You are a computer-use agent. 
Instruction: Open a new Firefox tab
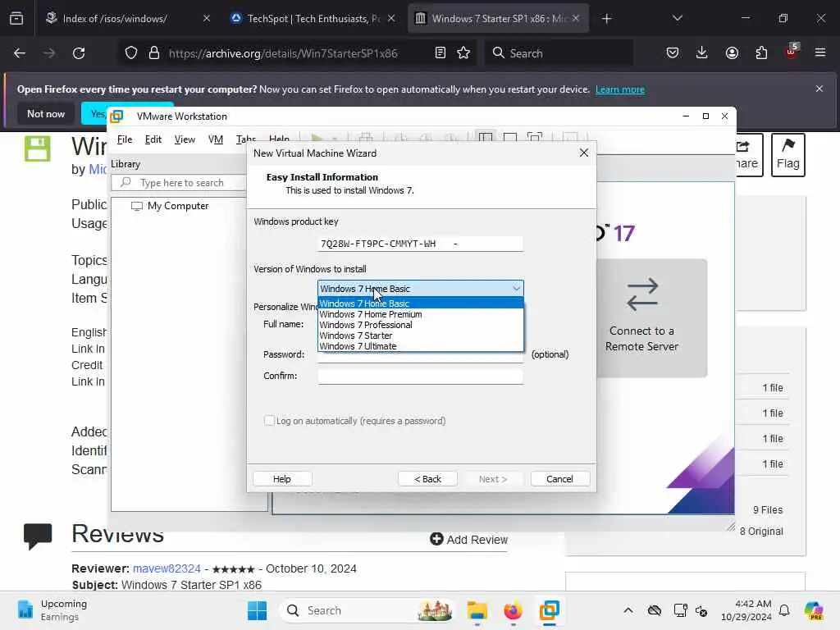point(606,19)
